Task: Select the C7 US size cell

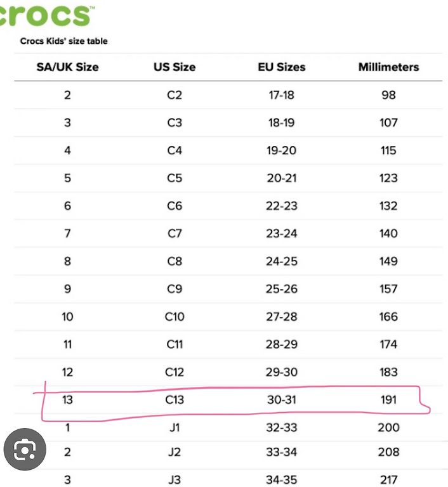Action: (x=175, y=233)
